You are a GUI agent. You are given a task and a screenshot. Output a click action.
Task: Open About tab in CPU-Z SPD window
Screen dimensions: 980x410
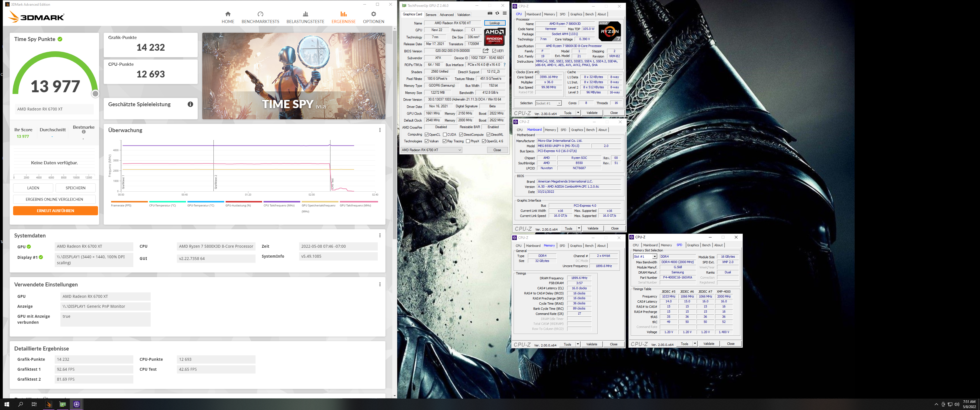tap(718, 245)
